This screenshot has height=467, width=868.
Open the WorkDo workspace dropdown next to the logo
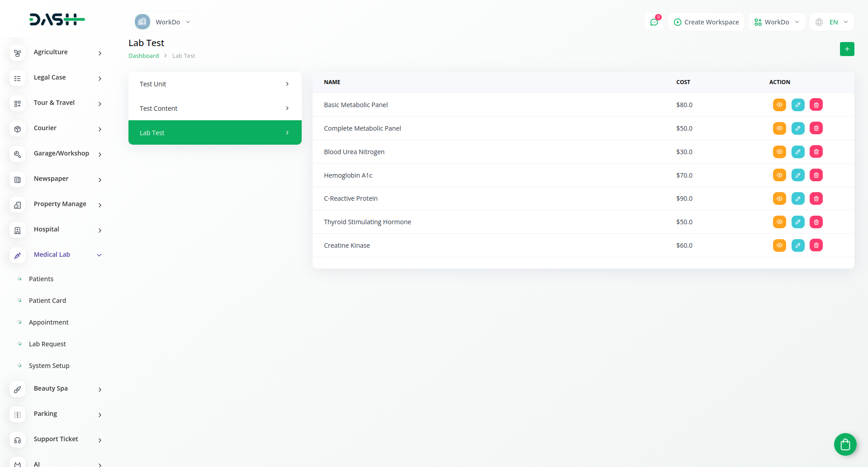(163, 22)
